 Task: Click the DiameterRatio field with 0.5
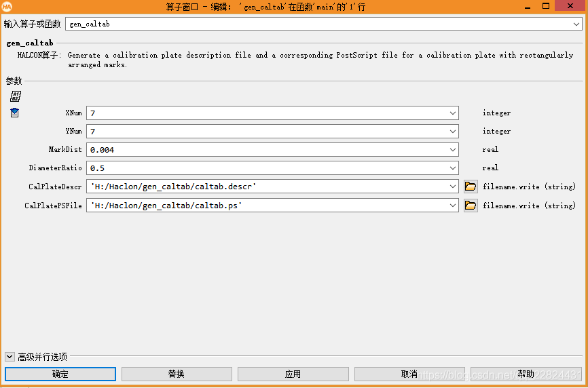pyautogui.click(x=272, y=168)
